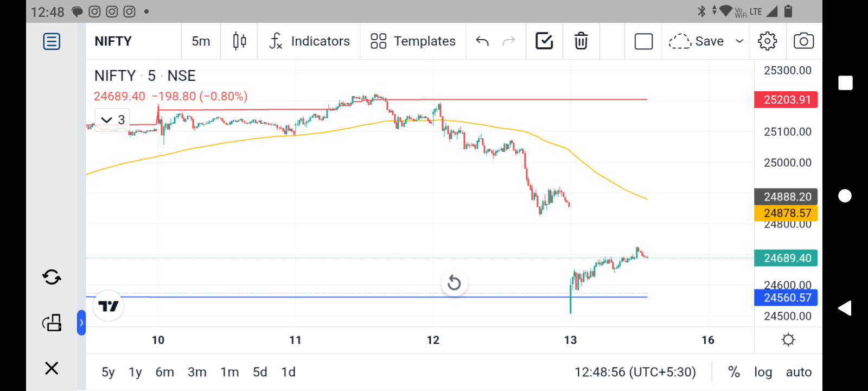Click the -198.80 (-0.80%) change value
Image resolution: width=868 pixels, height=391 pixels.
(x=199, y=96)
